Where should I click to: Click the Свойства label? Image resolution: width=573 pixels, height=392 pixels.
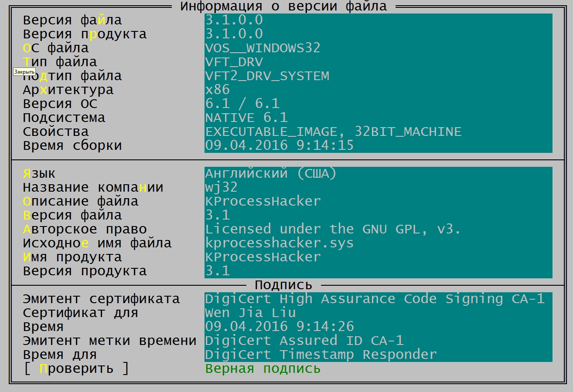[56, 132]
